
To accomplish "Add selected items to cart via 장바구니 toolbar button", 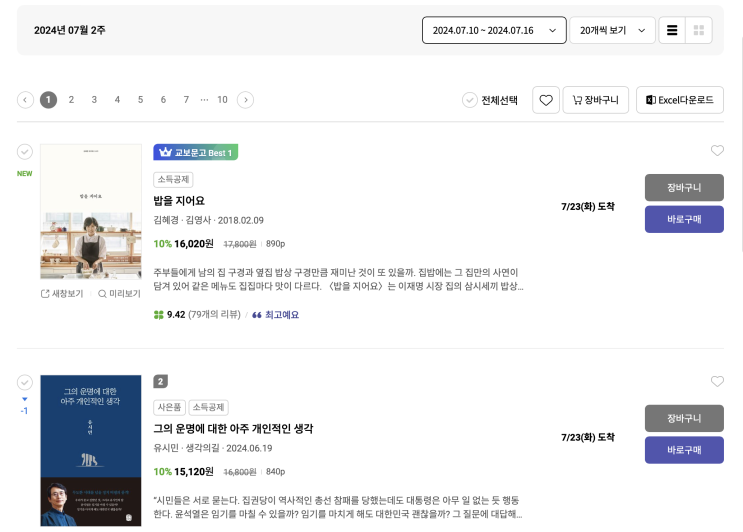I will tap(595, 100).
